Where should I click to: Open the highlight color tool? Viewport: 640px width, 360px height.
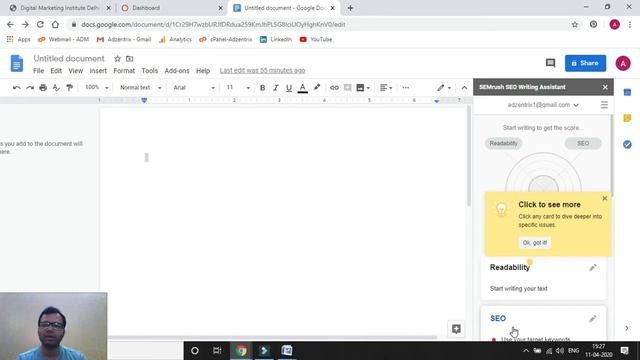317,87
